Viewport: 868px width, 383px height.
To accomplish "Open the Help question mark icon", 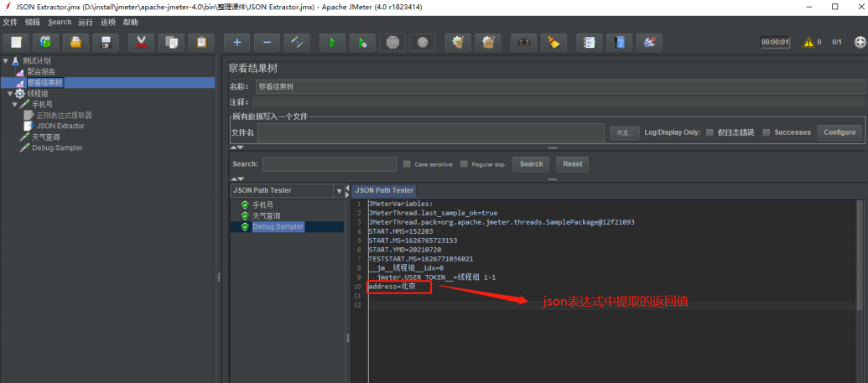I will [620, 42].
